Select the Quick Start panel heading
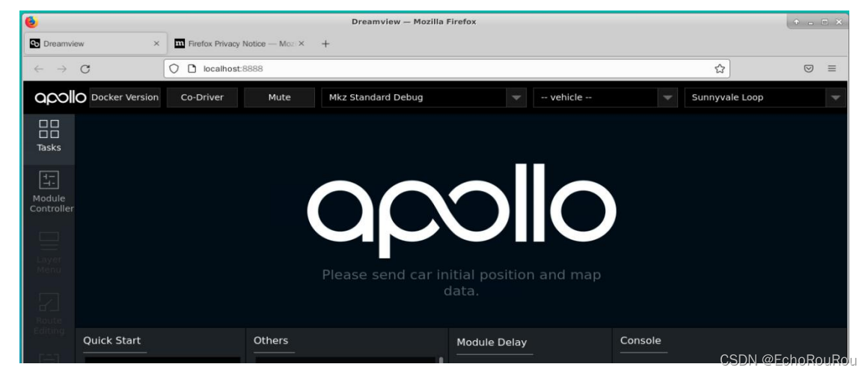 111,340
